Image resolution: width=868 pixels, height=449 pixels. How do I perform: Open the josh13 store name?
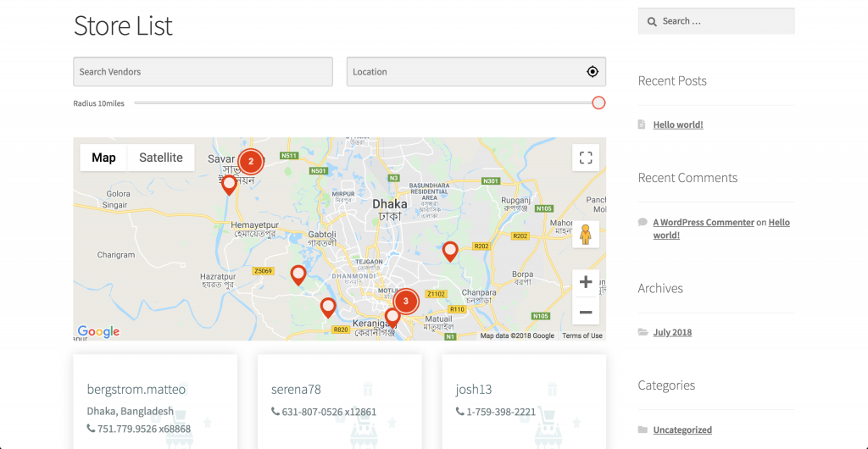pyautogui.click(x=473, y=390)
